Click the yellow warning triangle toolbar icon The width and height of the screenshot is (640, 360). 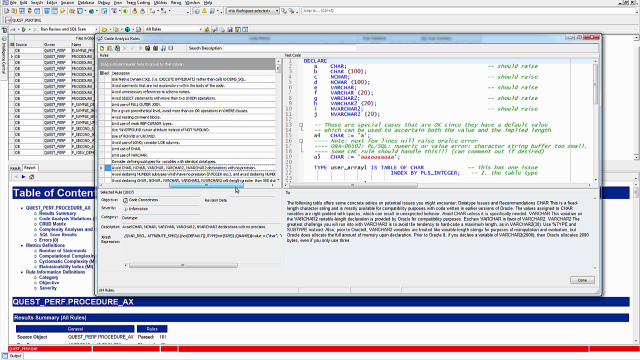(204, 11)
